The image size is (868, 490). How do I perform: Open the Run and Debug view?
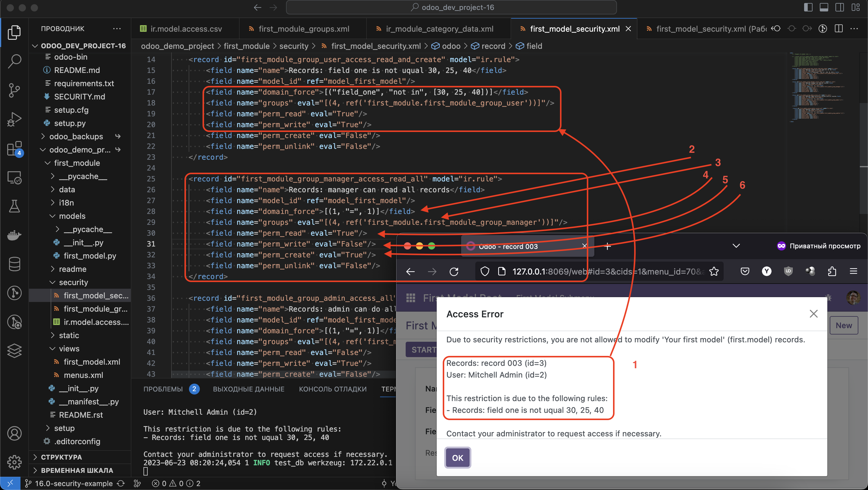[x=14, y=119]
